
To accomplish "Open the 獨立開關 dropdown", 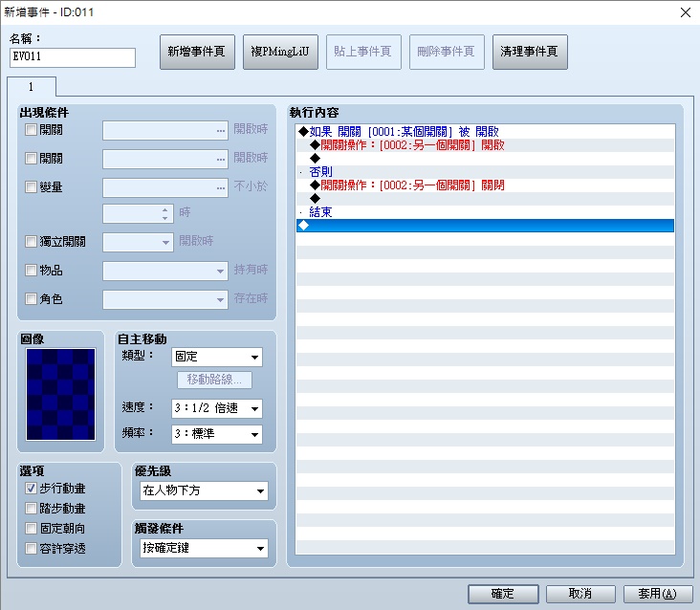I will click(138, 242).
